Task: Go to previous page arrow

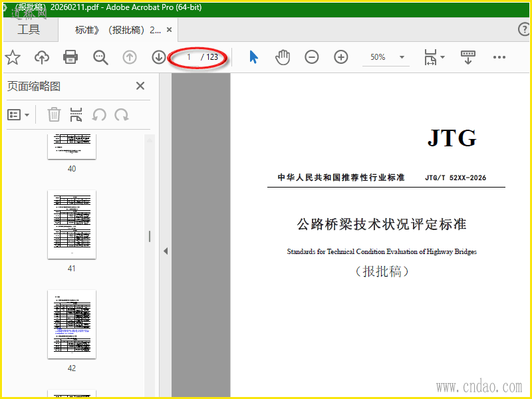Action: [129, 57]
